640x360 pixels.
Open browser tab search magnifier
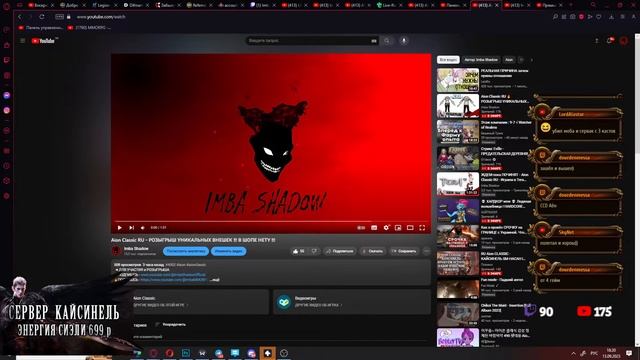(593, 5)
